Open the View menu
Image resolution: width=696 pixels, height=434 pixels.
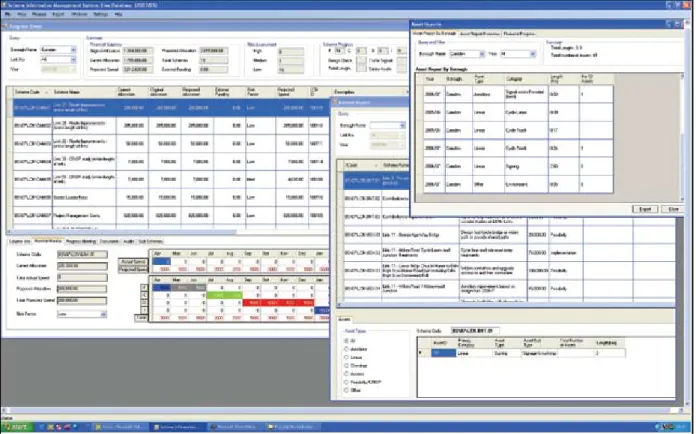[22, 14]
